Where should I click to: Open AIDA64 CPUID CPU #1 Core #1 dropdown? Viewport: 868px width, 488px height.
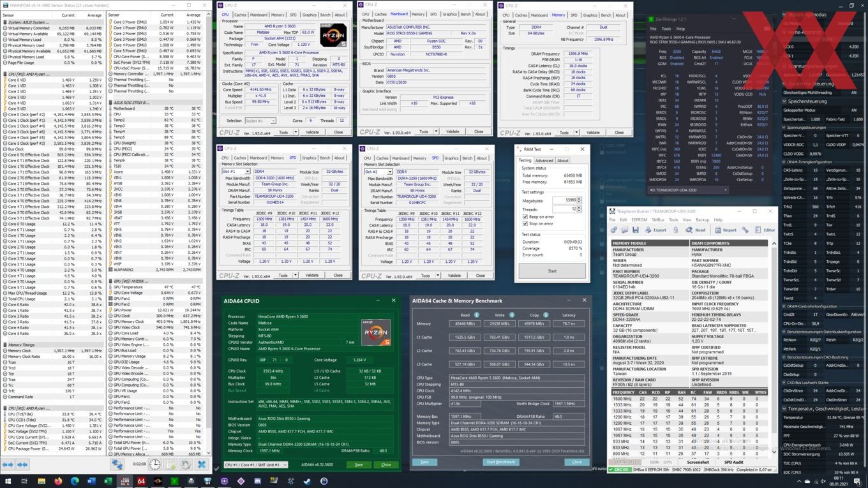(x=255, y=464)
